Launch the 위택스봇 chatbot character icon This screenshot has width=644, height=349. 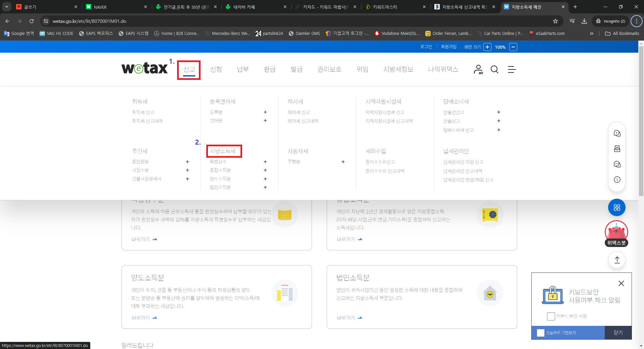point(616,232)
